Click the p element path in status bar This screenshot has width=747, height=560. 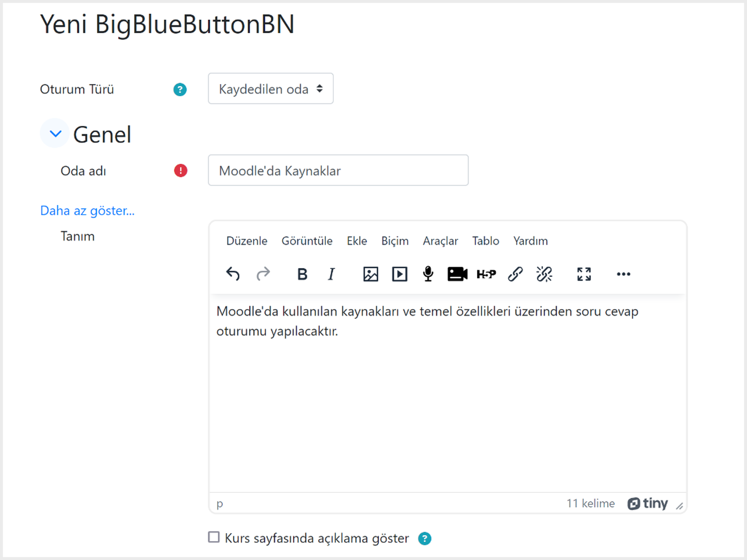point(220,504)
